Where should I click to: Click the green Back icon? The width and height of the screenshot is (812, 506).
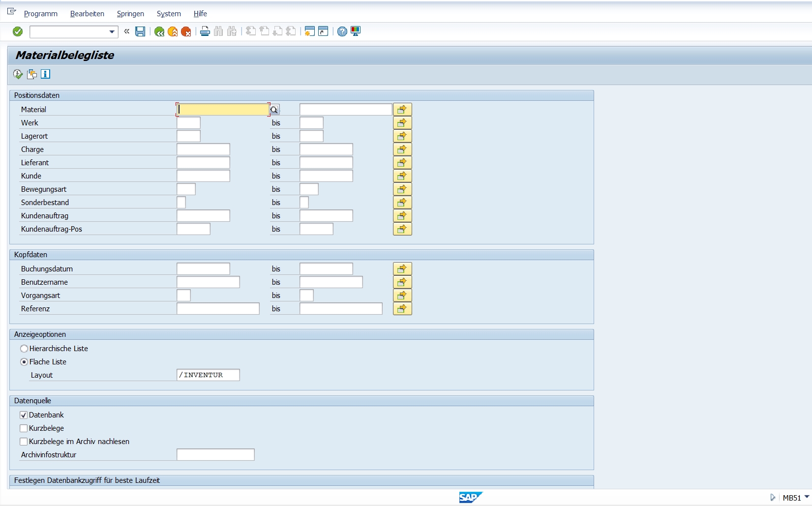point(159,31)
